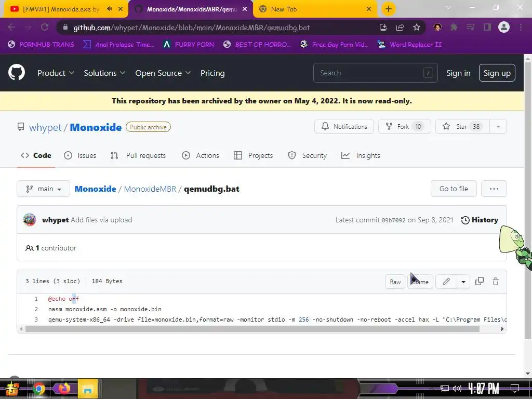This screenshot has height=399, width=532.
Task: Star the Monoxide repository
Action: (462, 127)
